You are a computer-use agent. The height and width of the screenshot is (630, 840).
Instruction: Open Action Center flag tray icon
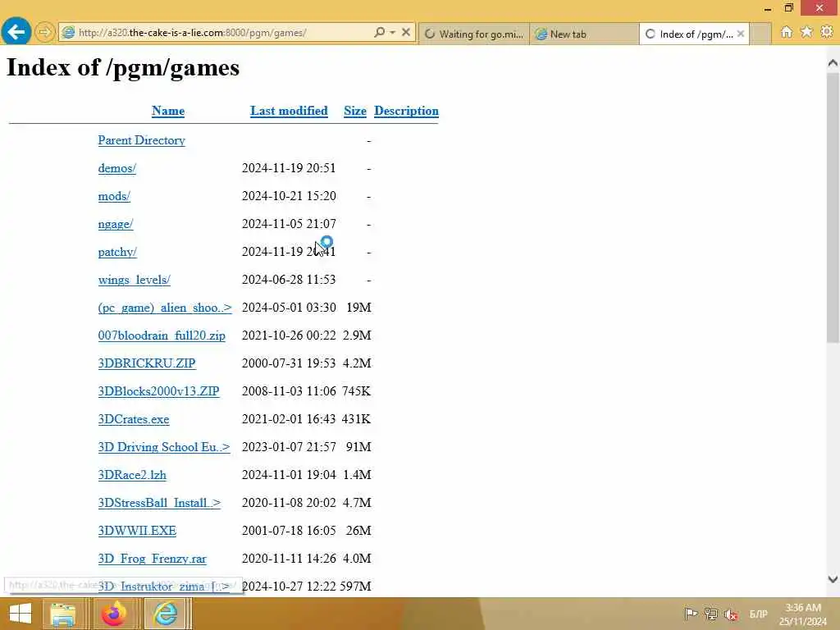(691, 614)
